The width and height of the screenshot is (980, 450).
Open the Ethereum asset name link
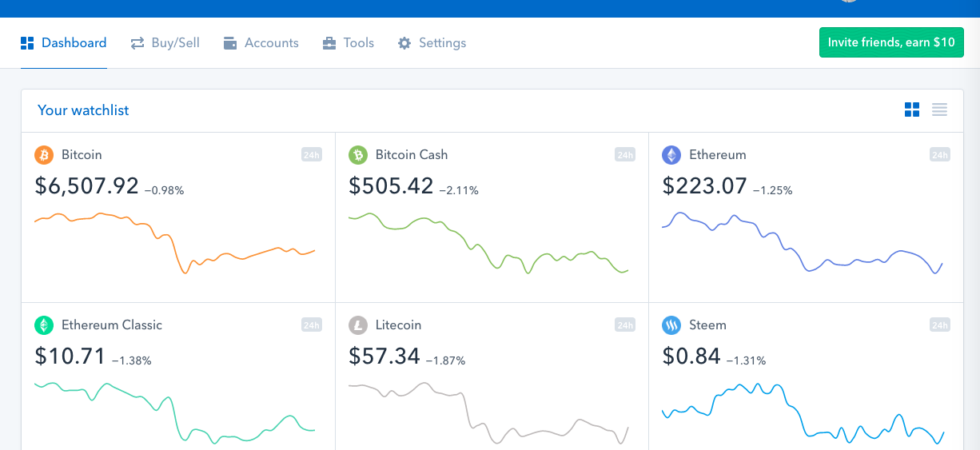(x=718, y=155)
